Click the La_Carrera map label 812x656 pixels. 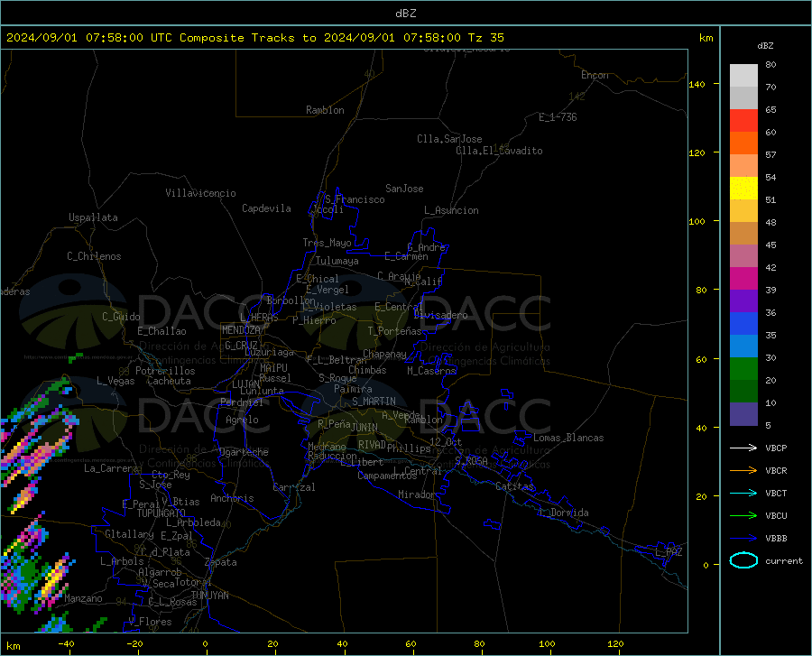coord(111,468)
